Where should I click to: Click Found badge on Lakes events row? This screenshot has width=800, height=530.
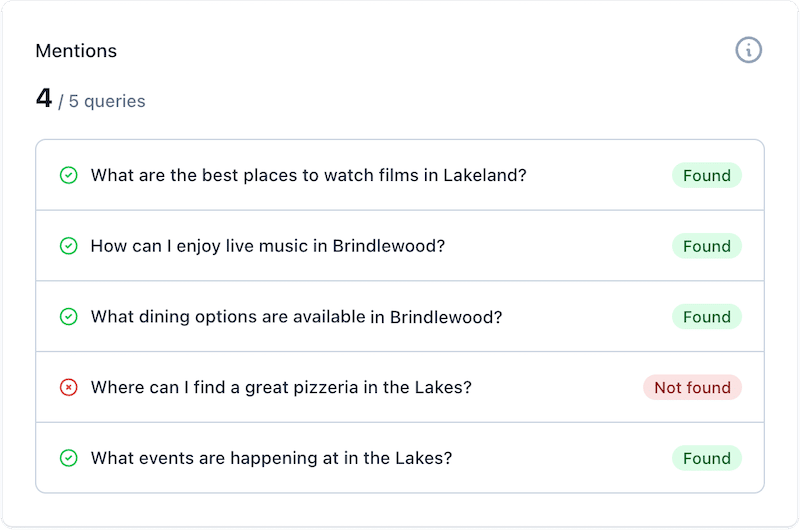707,458
